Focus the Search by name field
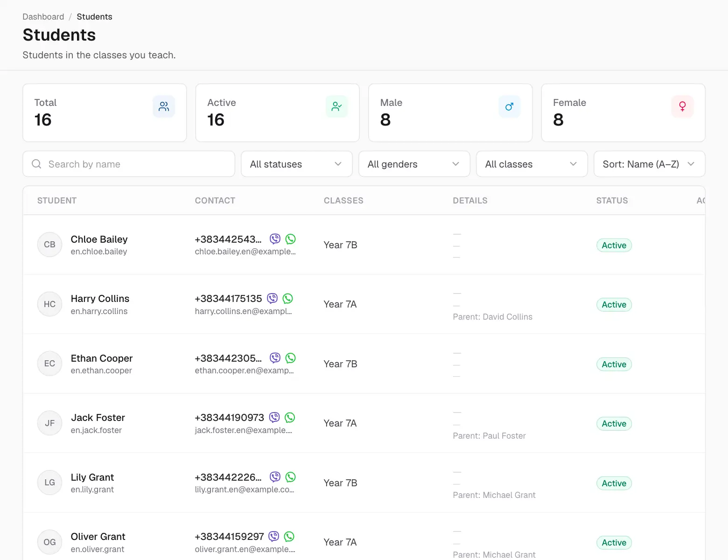Viewport: 728px width, 560px height. [129, 164]
